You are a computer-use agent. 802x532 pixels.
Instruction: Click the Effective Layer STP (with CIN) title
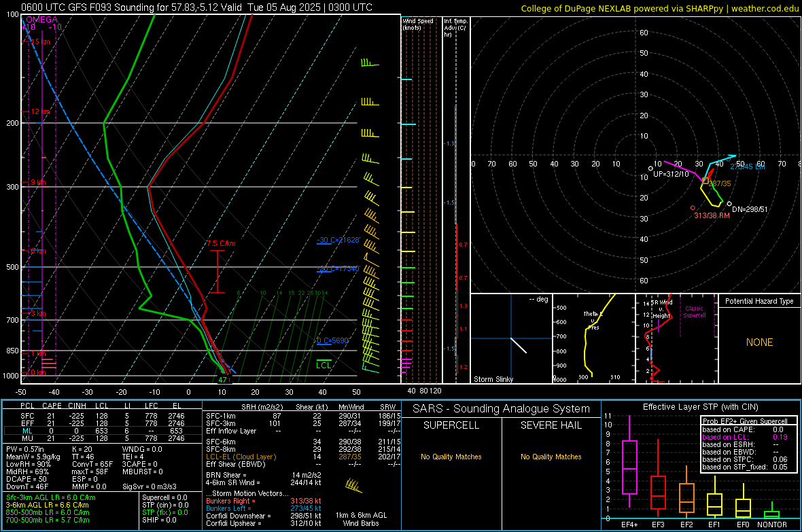pyautogui.click(x=701, y=407)
